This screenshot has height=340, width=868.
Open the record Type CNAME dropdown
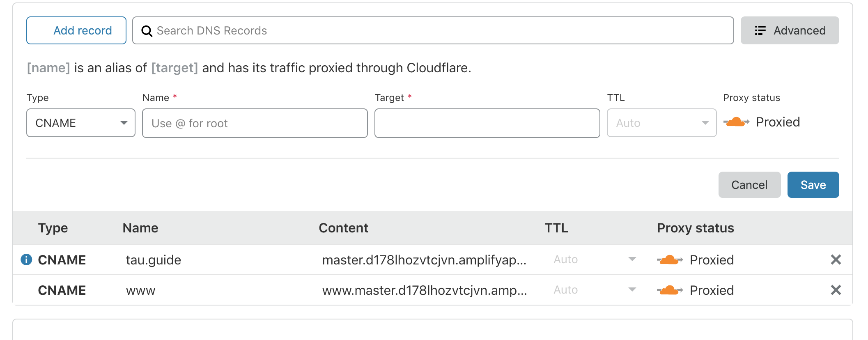click(x=81, y=123)
